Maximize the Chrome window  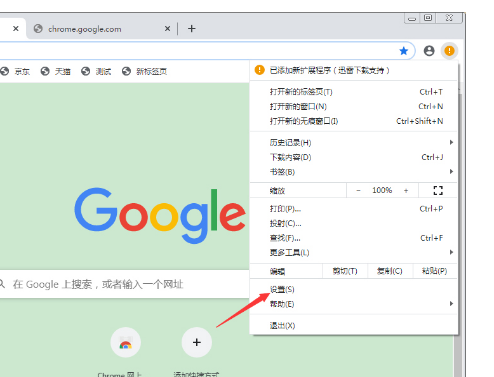coord(428,18)
